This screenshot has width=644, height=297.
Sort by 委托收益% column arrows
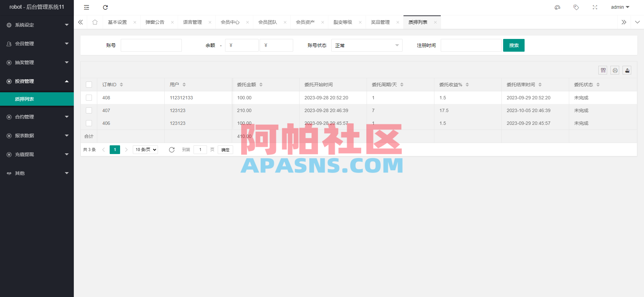pyautogui.click(x=467, y=85)
